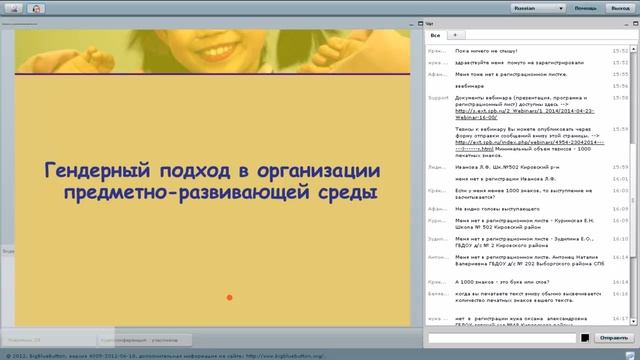The width and height of the screenshot is (640, 360).
Task: Open the plus tab for chat options
Action: [455, 35]
